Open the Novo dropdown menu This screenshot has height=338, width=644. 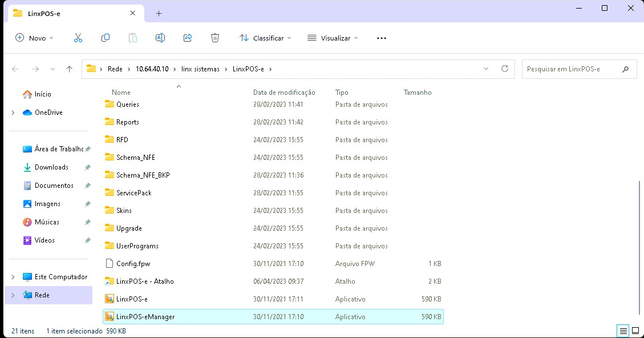pyautogui.click(x=34, y=38)
